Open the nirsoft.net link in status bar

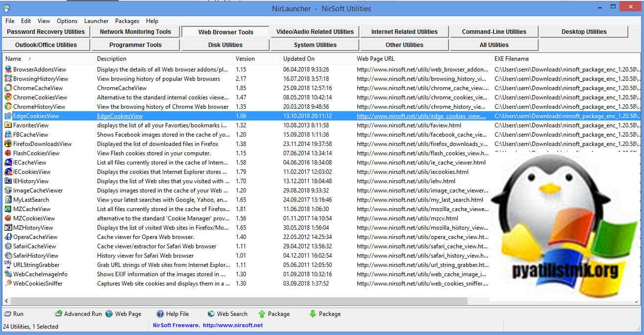click(233, 325)
